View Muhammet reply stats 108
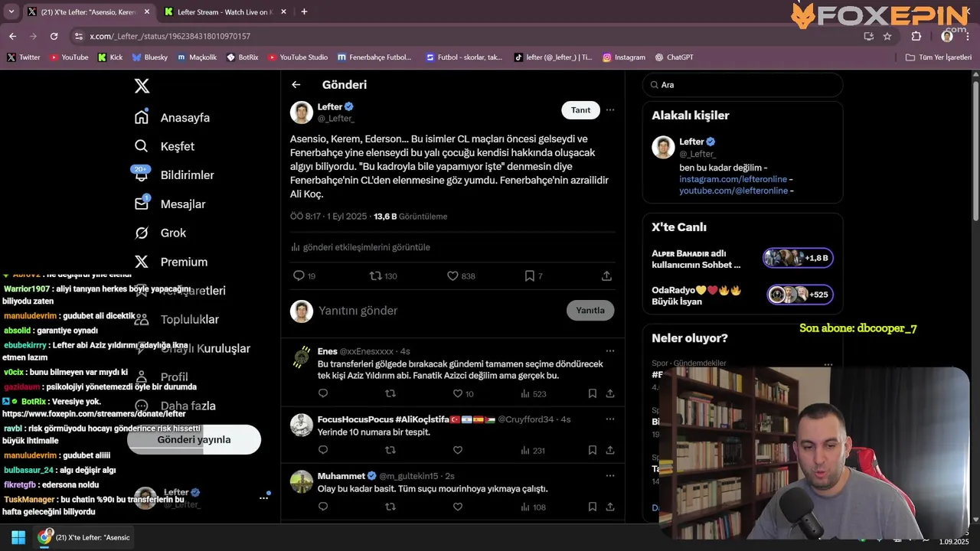The height and width of the screenshot is (551, 980). [x=533, y=507]
